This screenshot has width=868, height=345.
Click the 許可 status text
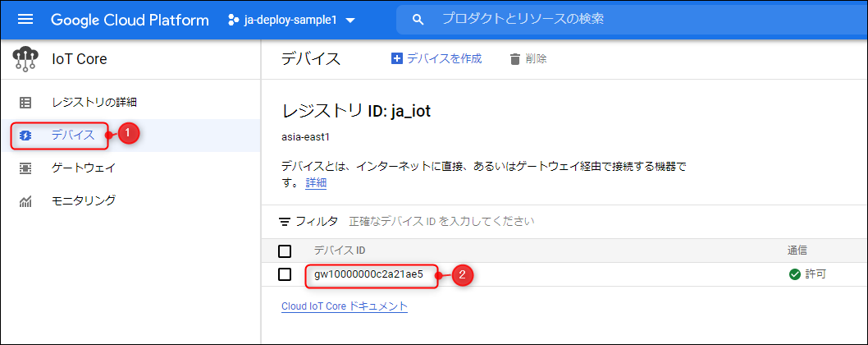pos(815,274)
